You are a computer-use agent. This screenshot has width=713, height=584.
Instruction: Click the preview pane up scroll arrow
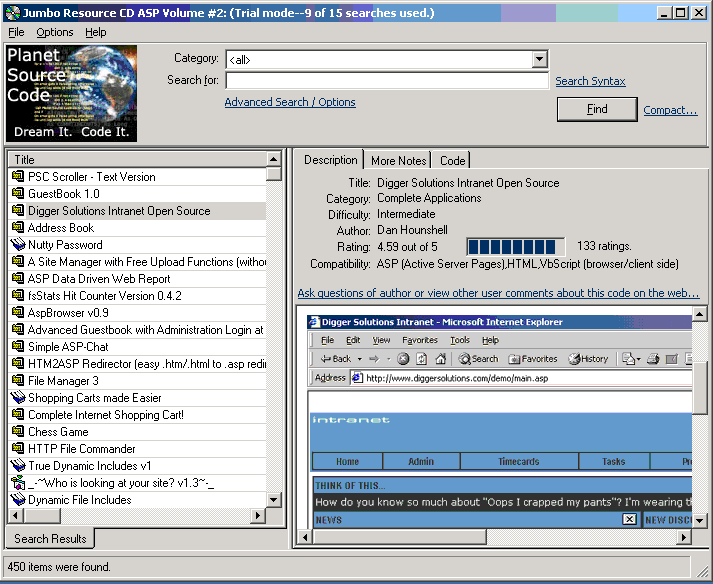point(699,313)
